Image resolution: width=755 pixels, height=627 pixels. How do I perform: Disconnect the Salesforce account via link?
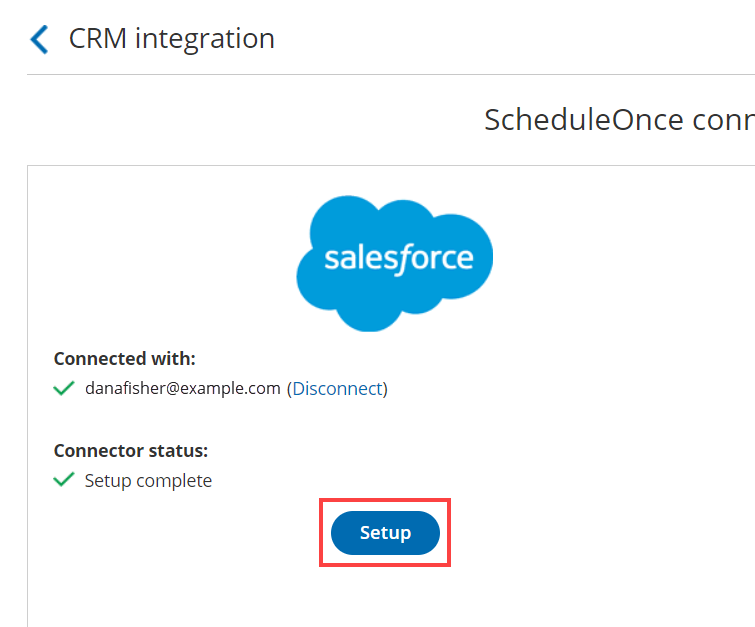tap(337, 389)
